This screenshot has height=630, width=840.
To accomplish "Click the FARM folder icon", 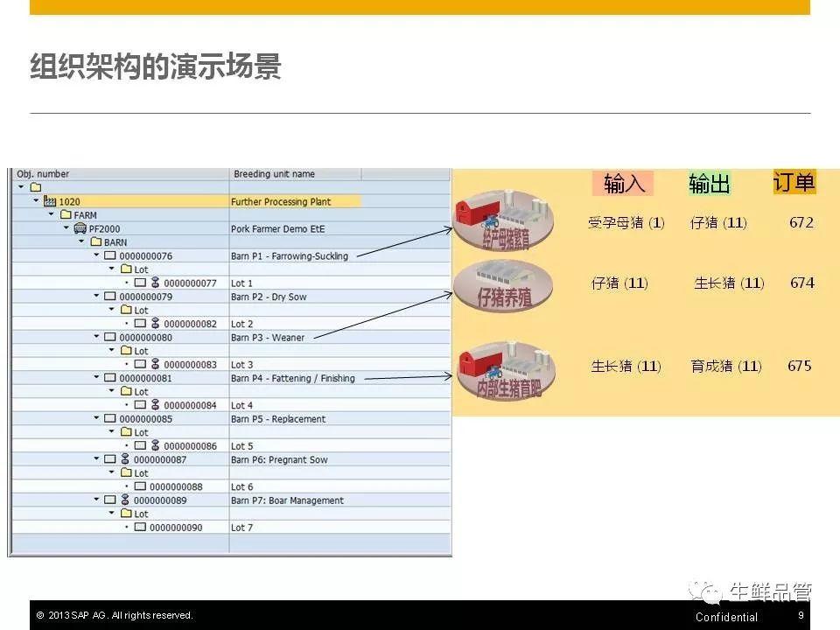I will (66, 215).
